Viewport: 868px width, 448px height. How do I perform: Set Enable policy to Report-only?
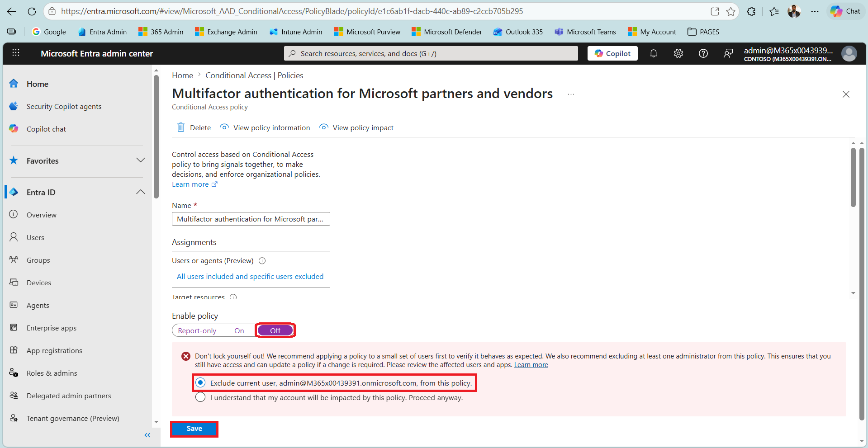pyautogui.click(x=197, y=331)
